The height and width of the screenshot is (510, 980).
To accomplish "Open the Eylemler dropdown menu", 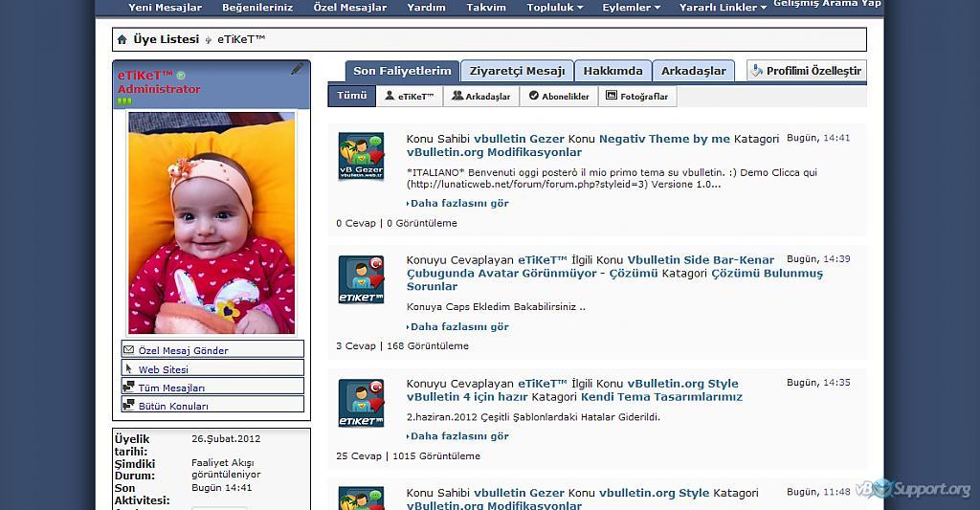I will (x=632, y=8).
